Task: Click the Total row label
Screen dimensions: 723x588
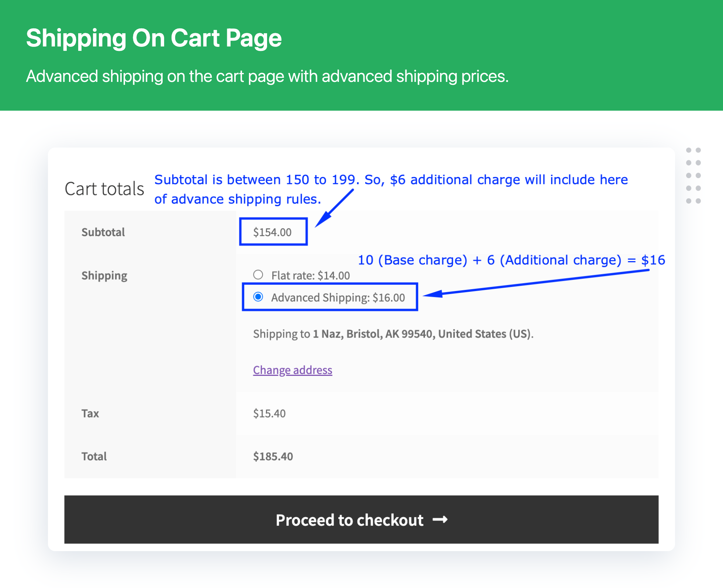Action: click(94, 457)
